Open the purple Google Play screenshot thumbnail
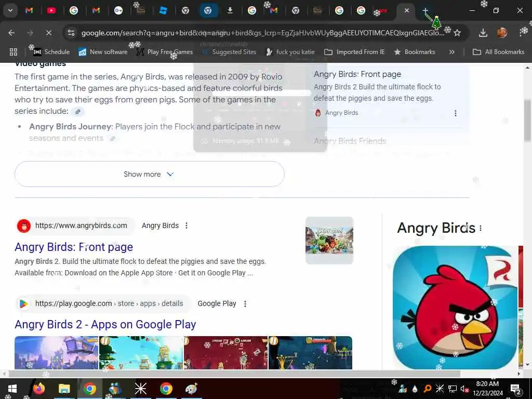The image size is (532, 399). coord(56,353)
